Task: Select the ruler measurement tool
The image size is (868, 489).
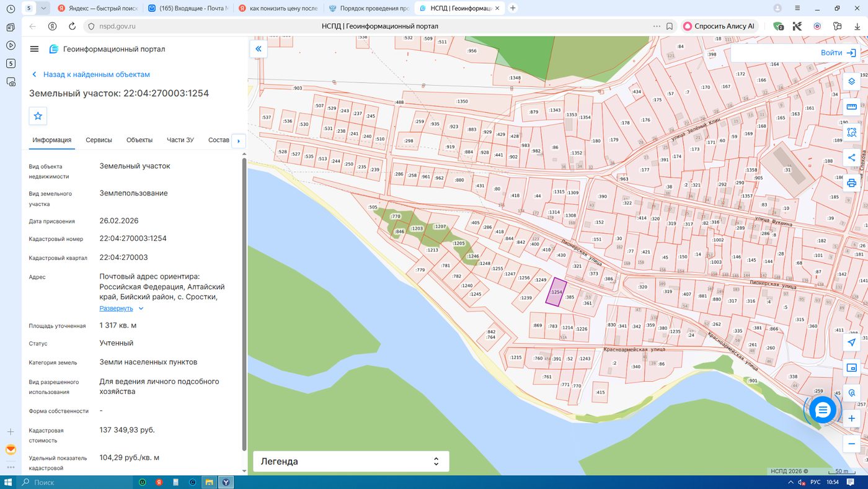Action: tap(851, 107)
